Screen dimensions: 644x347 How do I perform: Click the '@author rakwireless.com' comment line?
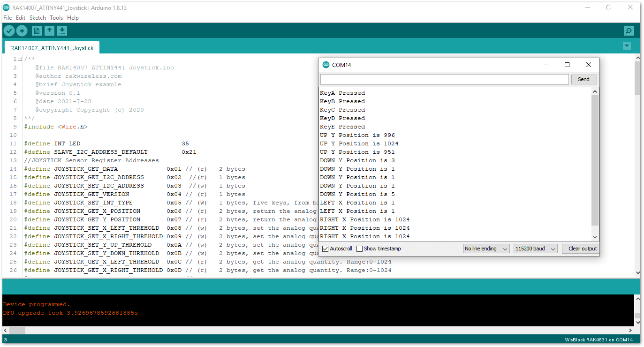coord(78,76)
